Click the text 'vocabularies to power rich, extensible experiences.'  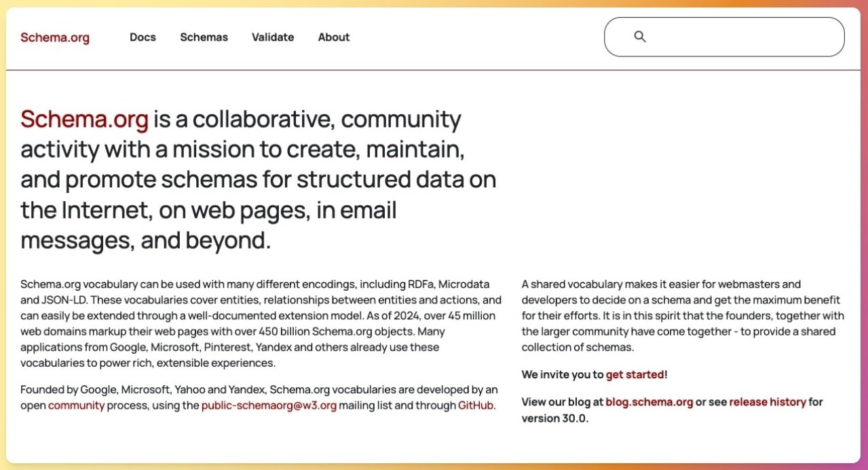click(148, 363)
